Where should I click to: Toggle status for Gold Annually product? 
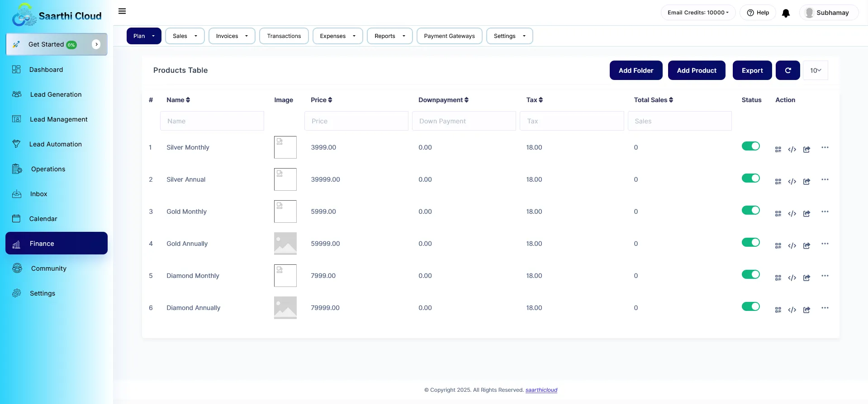pyautogui.click(x=750, y=242)
